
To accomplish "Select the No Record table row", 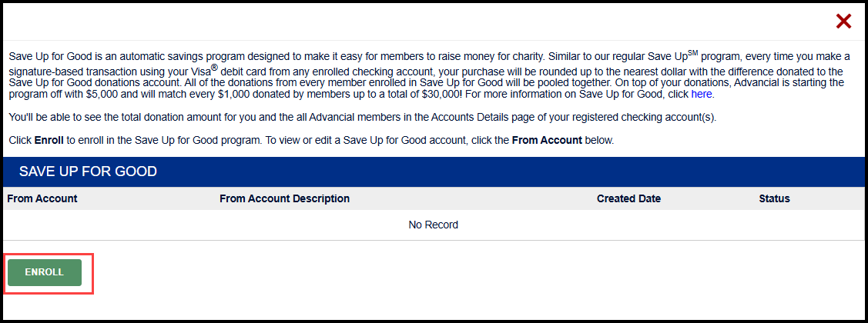I will coord(433,225).
